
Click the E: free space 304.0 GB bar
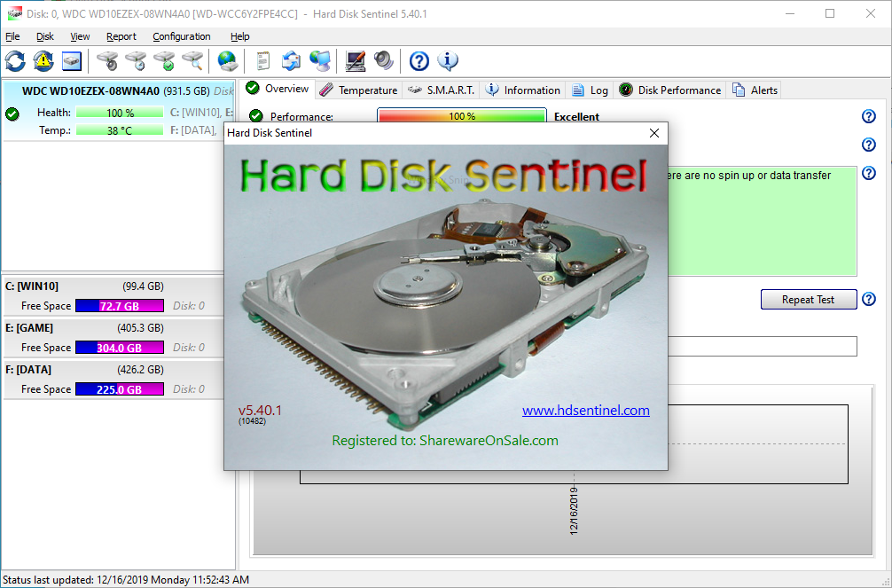[120, 348]
